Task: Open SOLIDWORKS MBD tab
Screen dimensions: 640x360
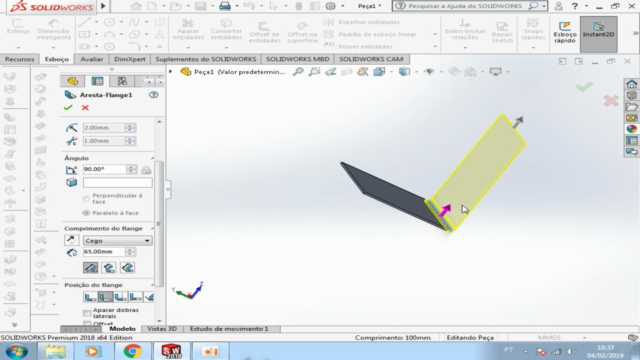Action: (x=297, y=59)
